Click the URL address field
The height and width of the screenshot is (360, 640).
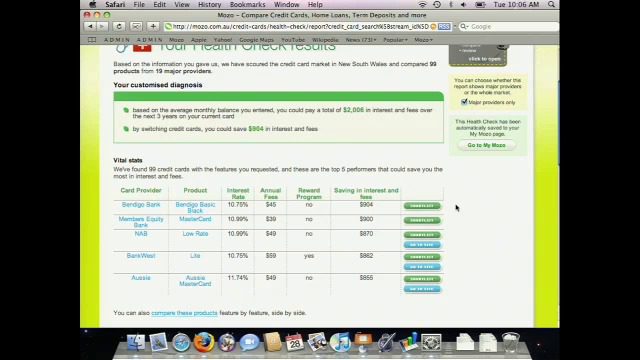[x=300, y=27]
